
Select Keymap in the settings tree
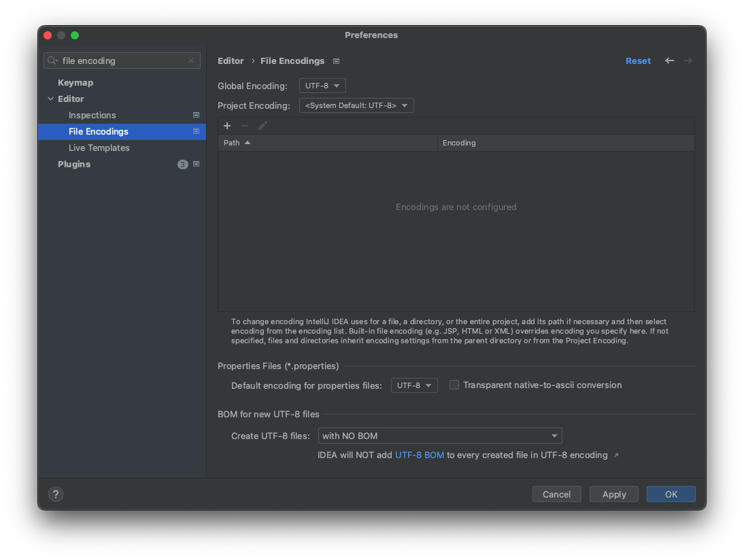pyautogui.click(x=75, y=82)
